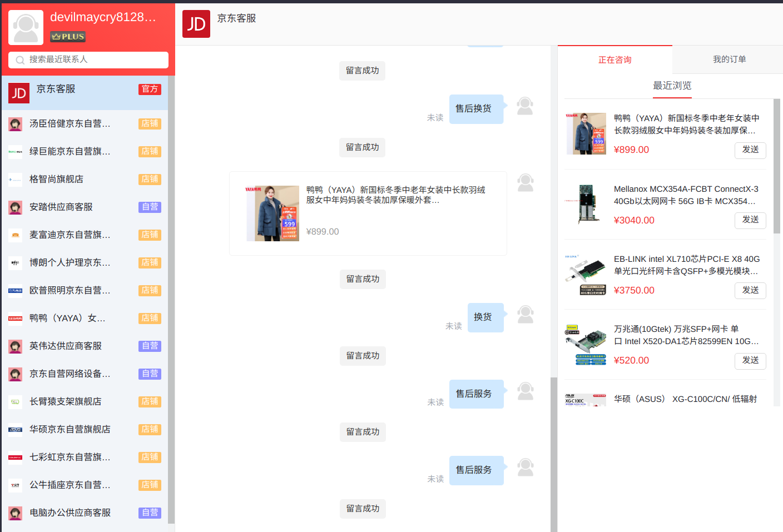Viewport: 783px width, 532px height.
Task: Click the first 留言成功 system notice
Action: [362, 71]
